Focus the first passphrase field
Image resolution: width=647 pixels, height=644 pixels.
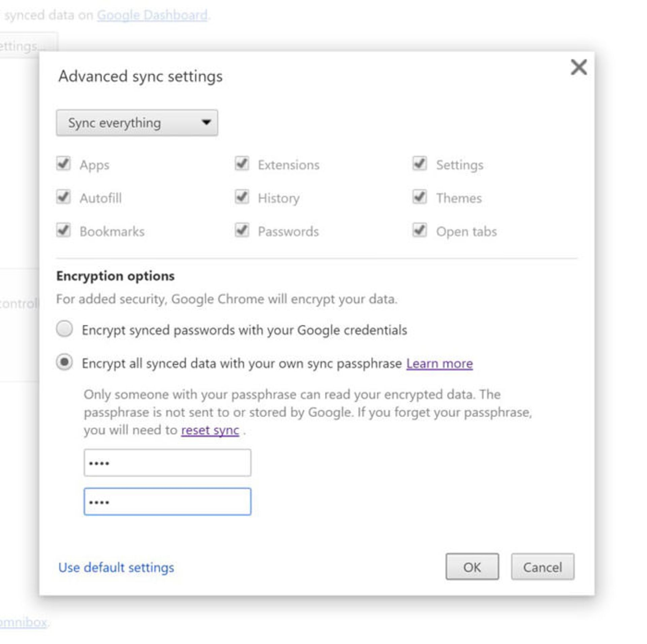click(x=167, y=462)
